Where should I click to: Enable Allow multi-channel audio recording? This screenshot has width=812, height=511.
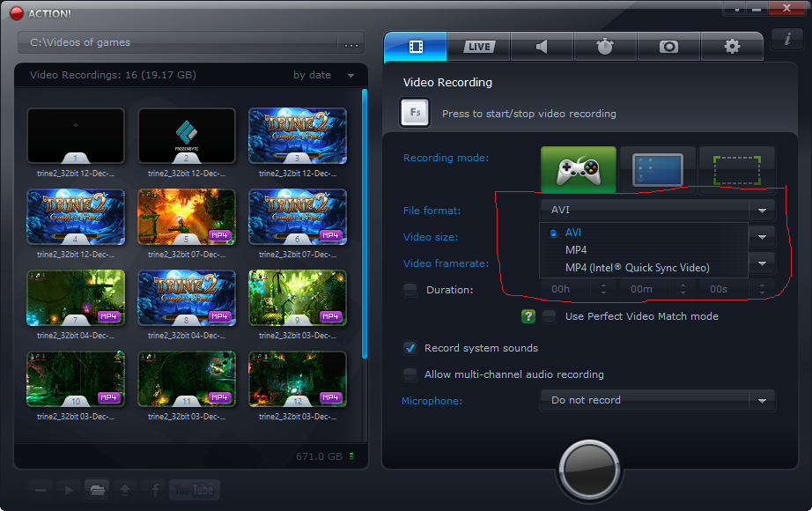pos(410,374)
